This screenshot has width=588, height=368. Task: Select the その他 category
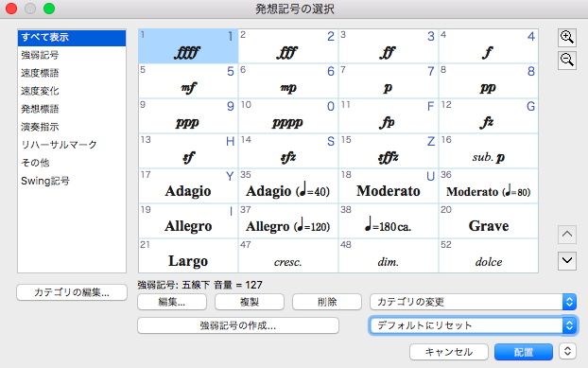click(x=72, y=163)
